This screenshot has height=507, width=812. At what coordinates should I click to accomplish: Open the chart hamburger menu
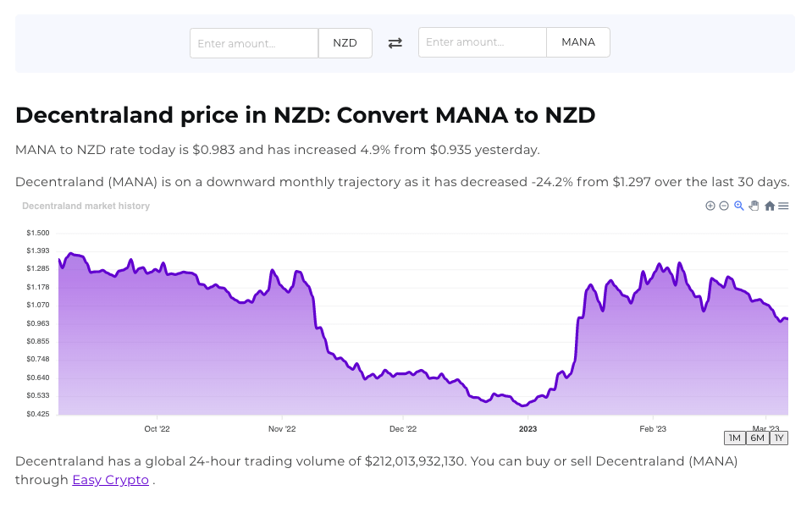pos(783,206)
